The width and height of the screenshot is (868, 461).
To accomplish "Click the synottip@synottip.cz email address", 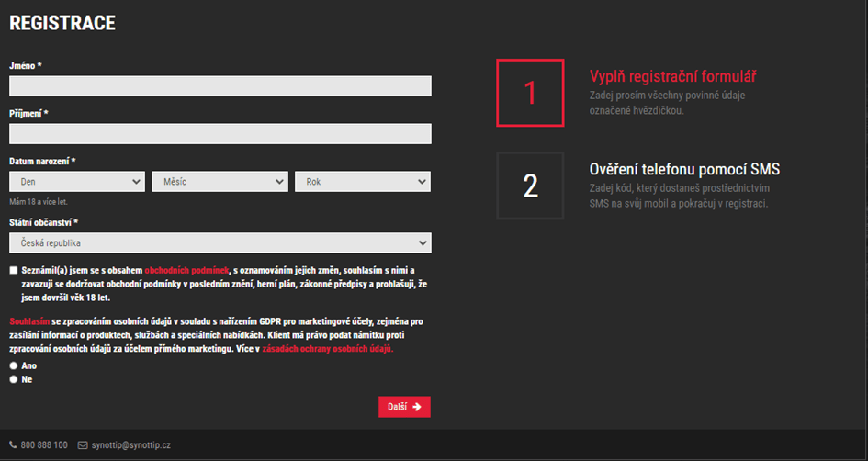I will point(131,445).
